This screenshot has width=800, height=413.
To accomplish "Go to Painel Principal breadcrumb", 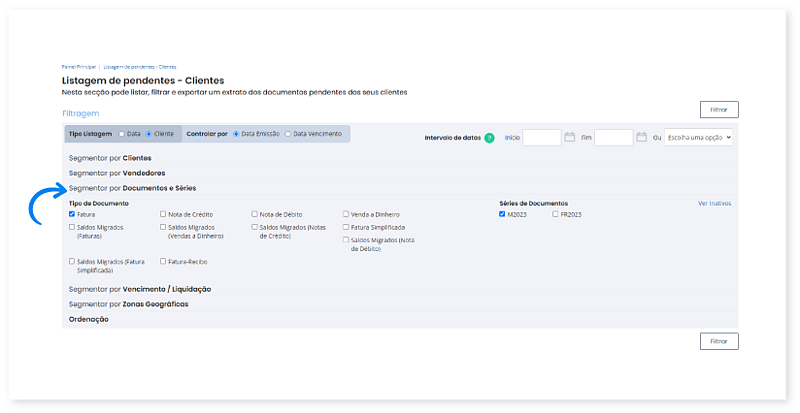I will [78, 66].
